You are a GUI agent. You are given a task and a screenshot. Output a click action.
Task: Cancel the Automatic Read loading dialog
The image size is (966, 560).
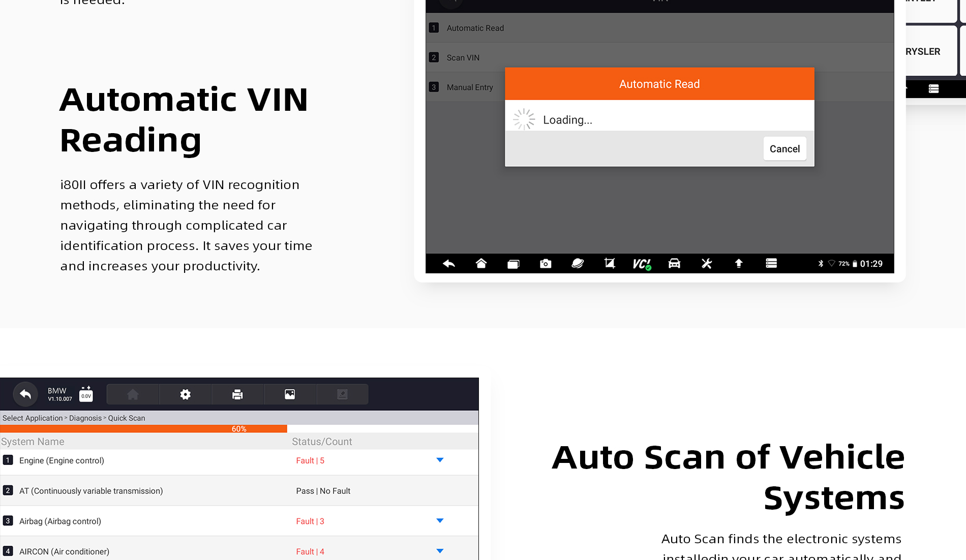pyautogui.click(x=784, y=149)
